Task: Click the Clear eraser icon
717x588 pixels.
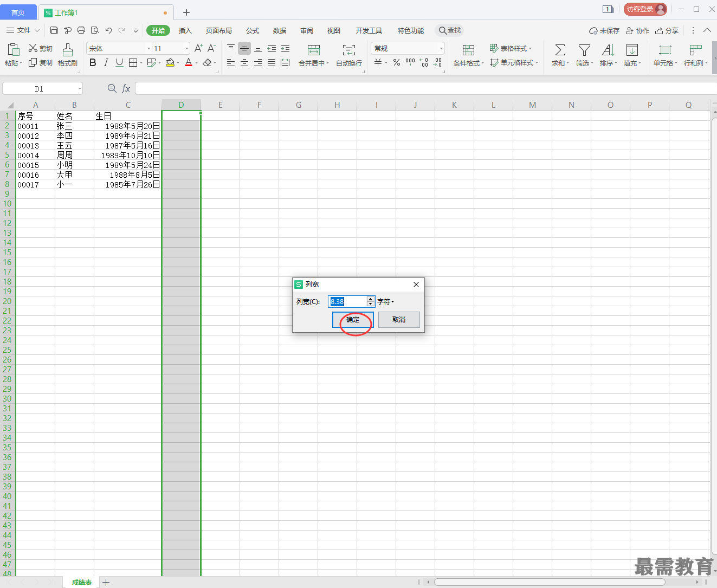Action: coord(207,63)
